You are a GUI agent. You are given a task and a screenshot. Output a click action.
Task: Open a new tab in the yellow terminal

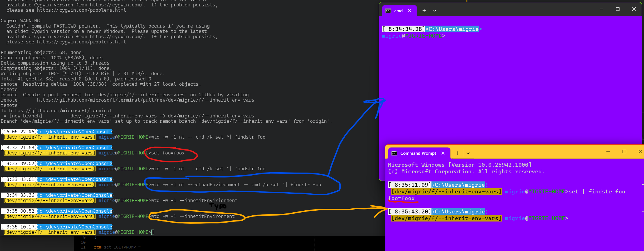(x=457, y=153)
